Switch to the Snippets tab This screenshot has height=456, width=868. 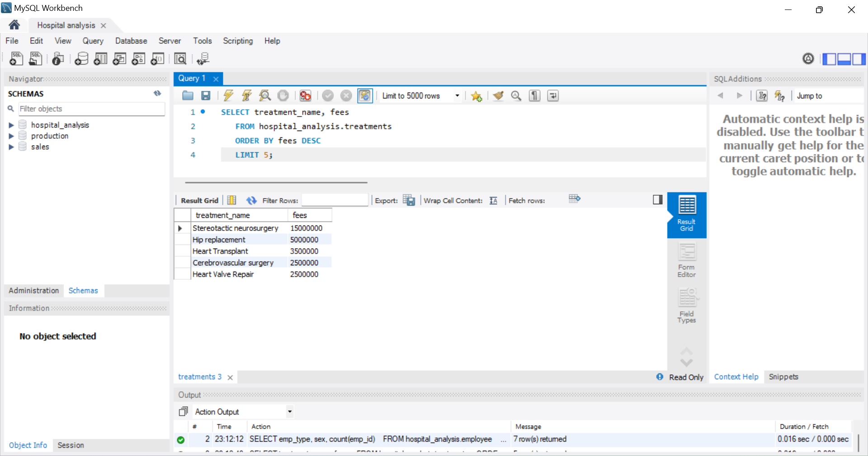pyautogui.click(x=783, y=377)
